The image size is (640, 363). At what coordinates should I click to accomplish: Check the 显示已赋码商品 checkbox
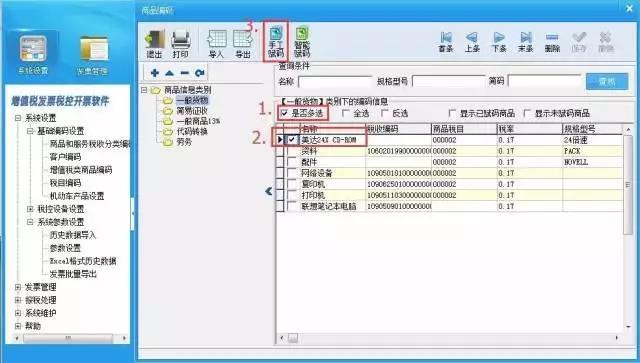452,113
